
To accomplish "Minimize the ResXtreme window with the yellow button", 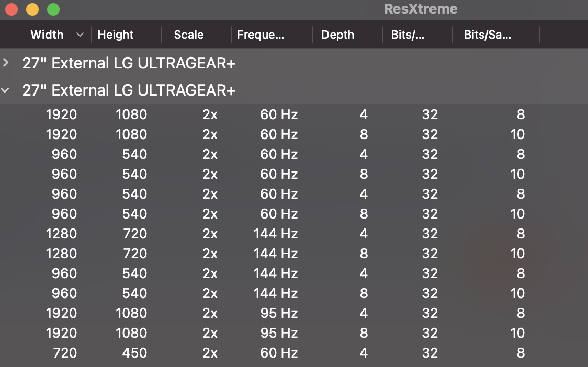I will (x=32, y=9).
